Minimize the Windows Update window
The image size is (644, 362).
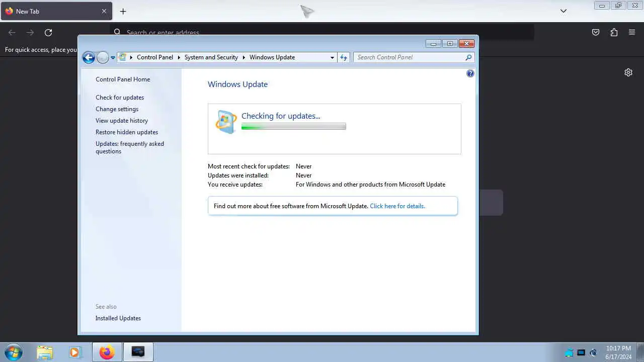[x=433, y=44]
